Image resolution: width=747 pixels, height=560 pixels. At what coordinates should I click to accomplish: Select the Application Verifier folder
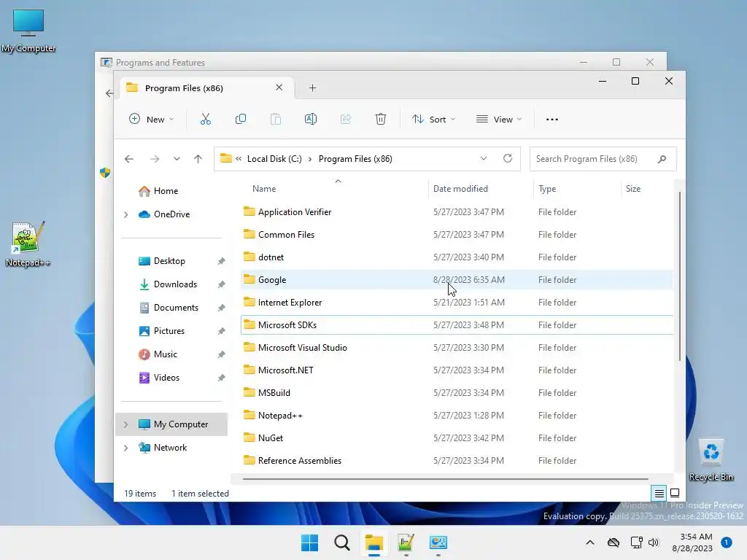[x=457, y=212]
